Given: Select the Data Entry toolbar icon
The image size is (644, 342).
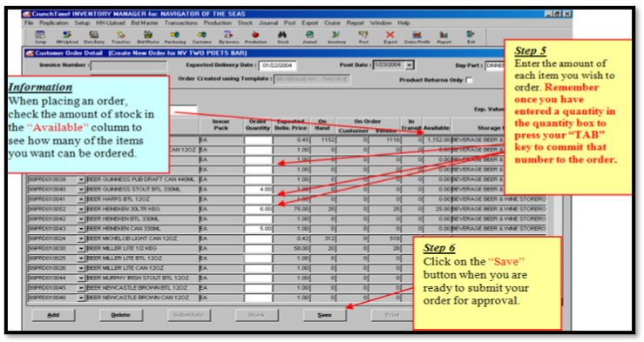Looking at the screenshot, I should [x=94, y=37].
